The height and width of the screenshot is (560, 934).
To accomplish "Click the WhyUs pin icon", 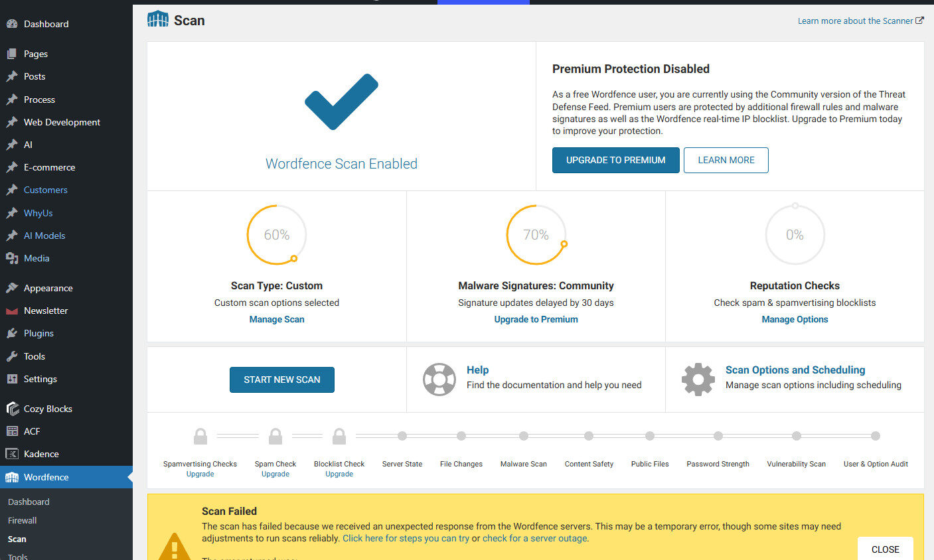I will pos(12,213).
